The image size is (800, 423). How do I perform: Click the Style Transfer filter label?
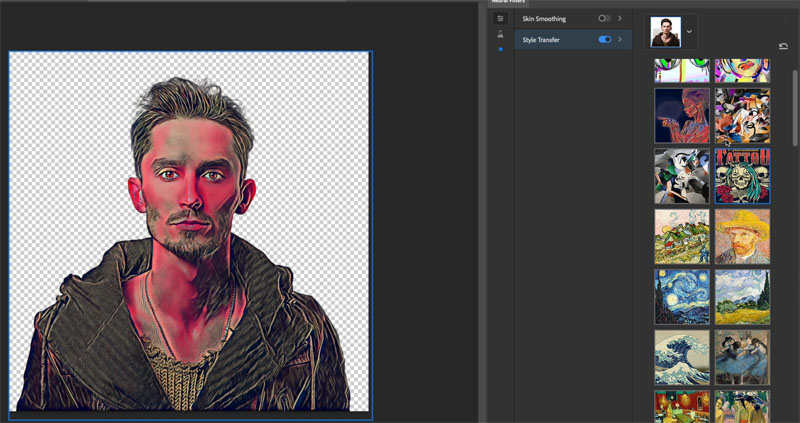pos(541,39)
